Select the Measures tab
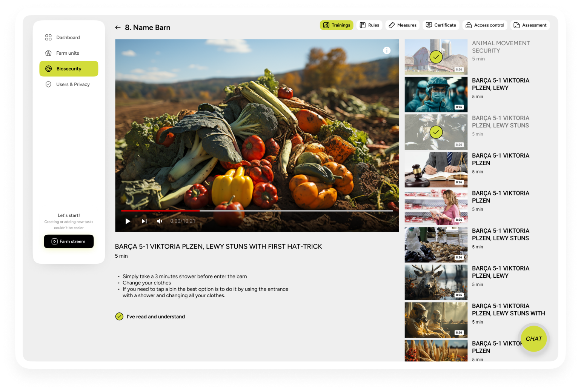Viewport: 581px width, 392px height. pyautogui.click(x=403, y=25)
